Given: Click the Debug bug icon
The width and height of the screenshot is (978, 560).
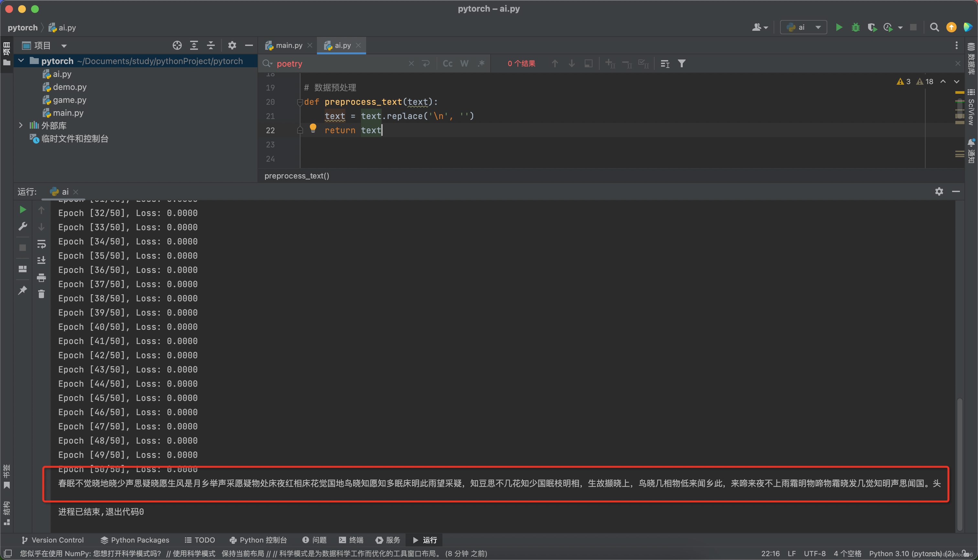Looking at the screenshot, I should 856,27.
